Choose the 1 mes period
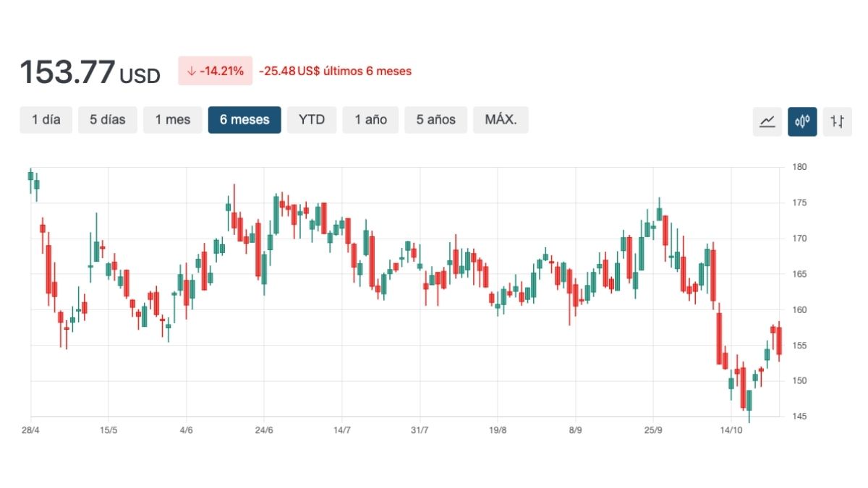 coord(172,120)
